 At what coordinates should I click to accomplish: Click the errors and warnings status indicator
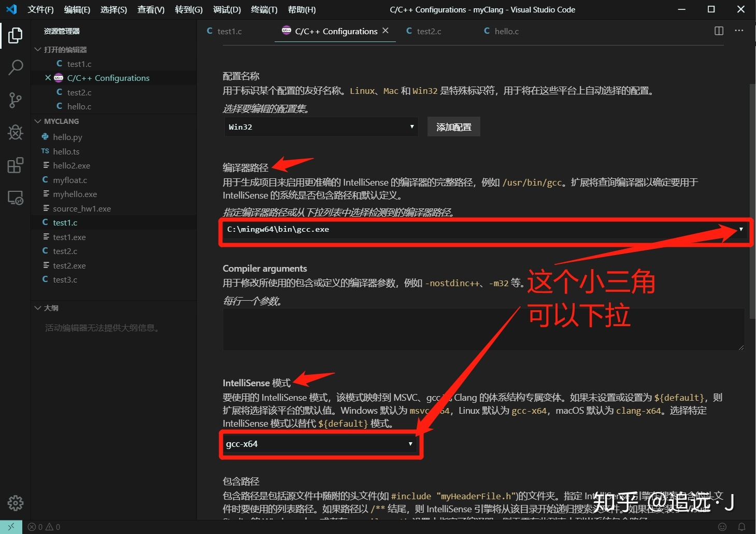(44, 527)
